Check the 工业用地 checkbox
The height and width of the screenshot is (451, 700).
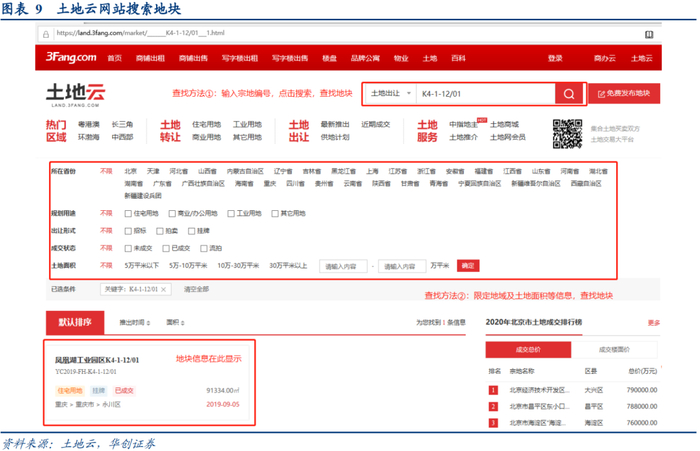pos(231,213)
